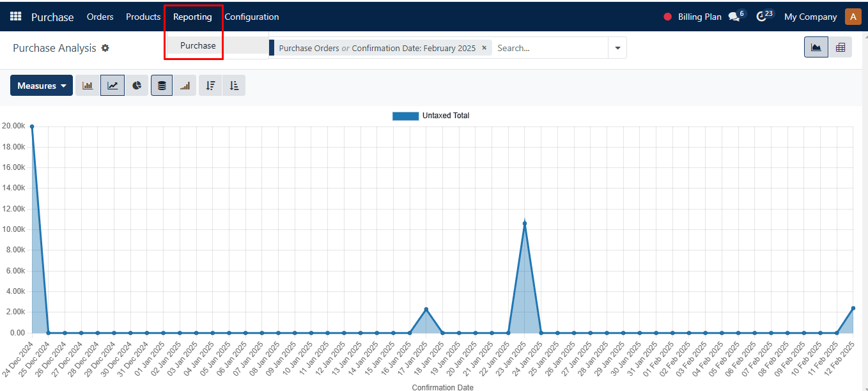Viewport: 868px width, 391px height.
Task: Click the 10.00k y-axis label
Action: pos(13,229)
